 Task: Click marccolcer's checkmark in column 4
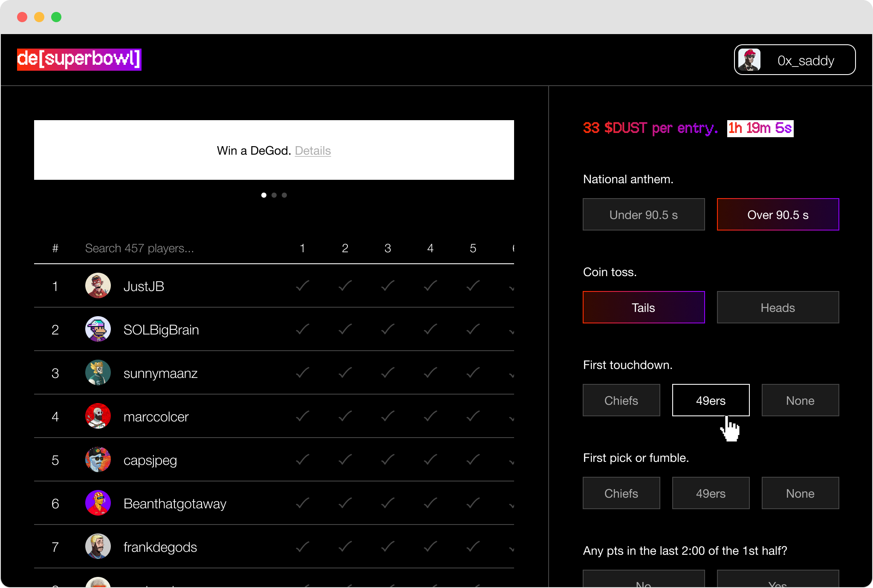click(430, 416)
